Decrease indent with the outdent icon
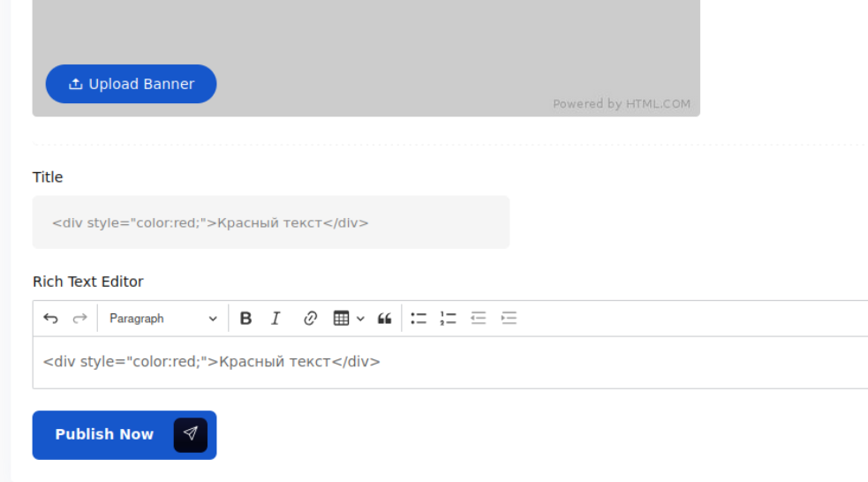Screen dimensions: 868x482 479,319
